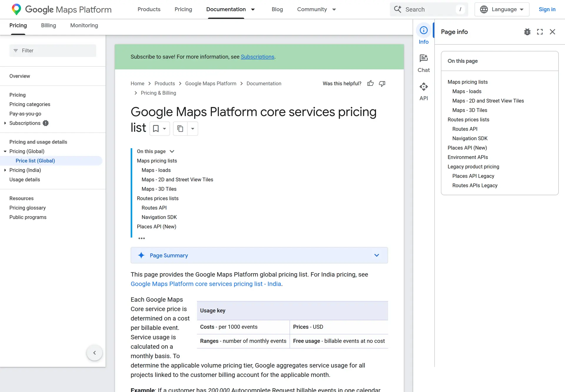Click the Sign in link
Image resolution: width=565 pixels, height=392 pixels.
pos(547,9)
